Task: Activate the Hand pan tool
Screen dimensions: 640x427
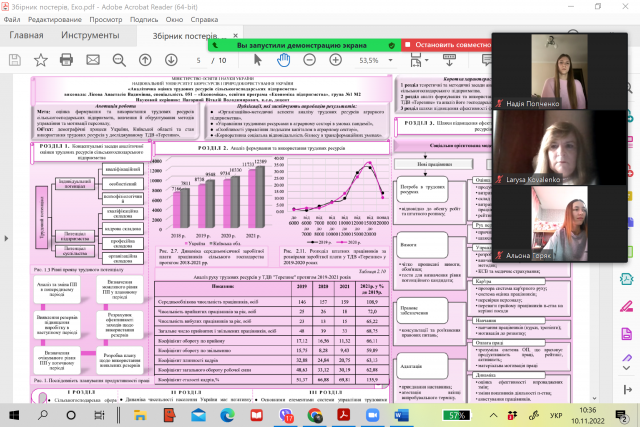Action: (x=283, y=60)
